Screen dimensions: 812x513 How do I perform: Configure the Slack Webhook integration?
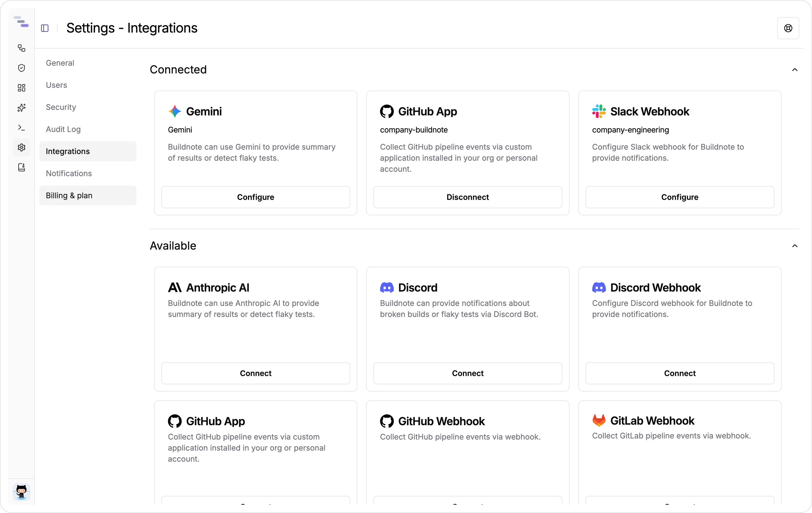[680, 197]
